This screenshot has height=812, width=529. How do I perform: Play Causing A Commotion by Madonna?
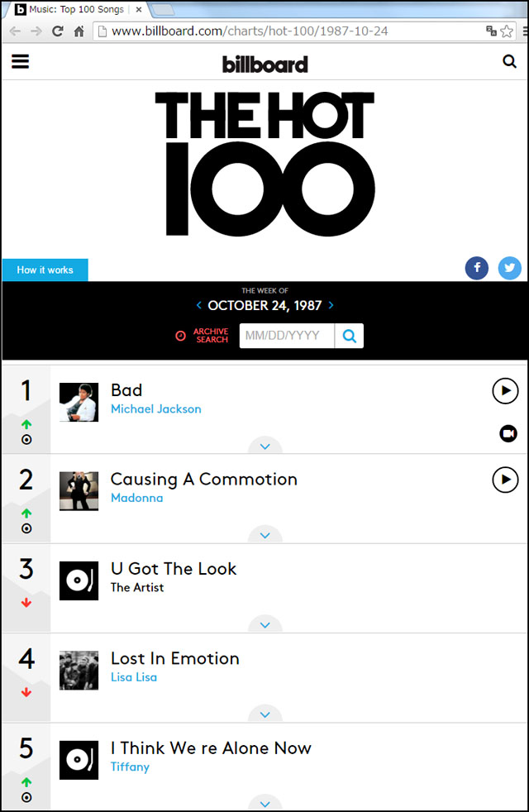[x=505, y=480]
